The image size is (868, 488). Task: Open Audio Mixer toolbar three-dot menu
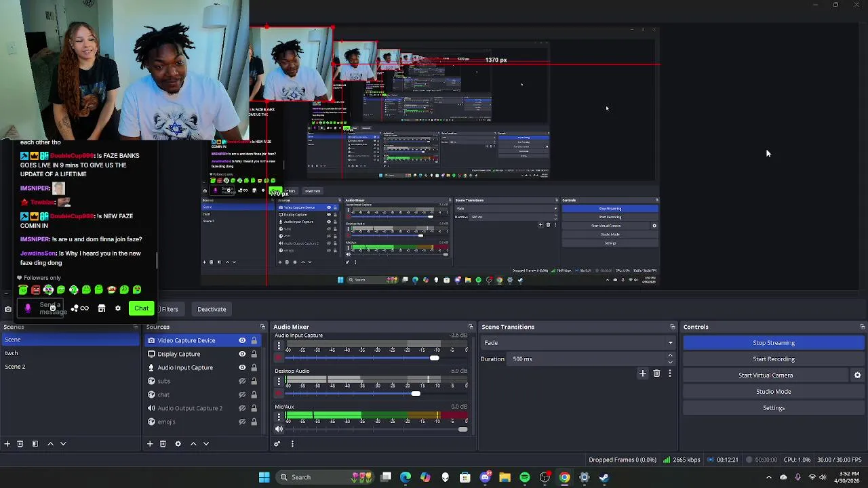tap(292, 444)
